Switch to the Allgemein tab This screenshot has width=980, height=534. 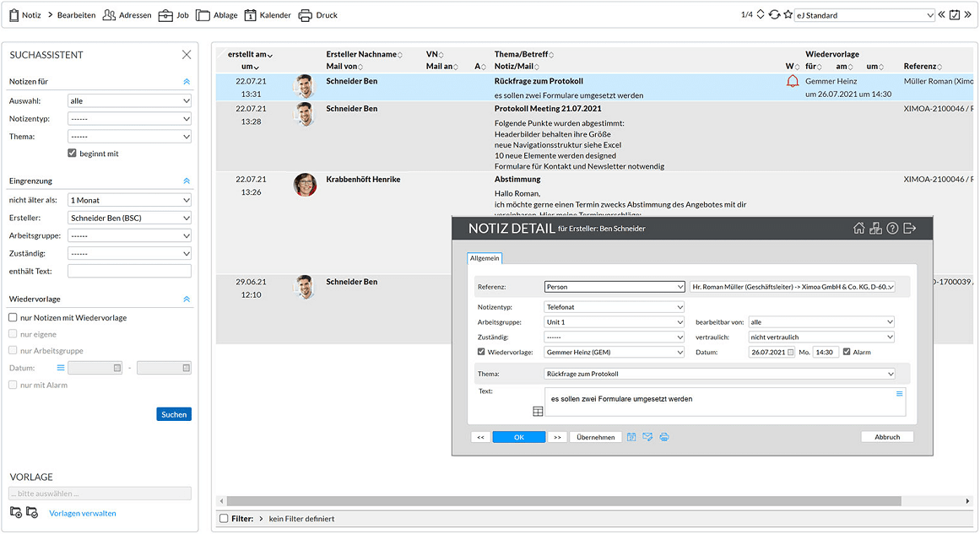point(484,258)
